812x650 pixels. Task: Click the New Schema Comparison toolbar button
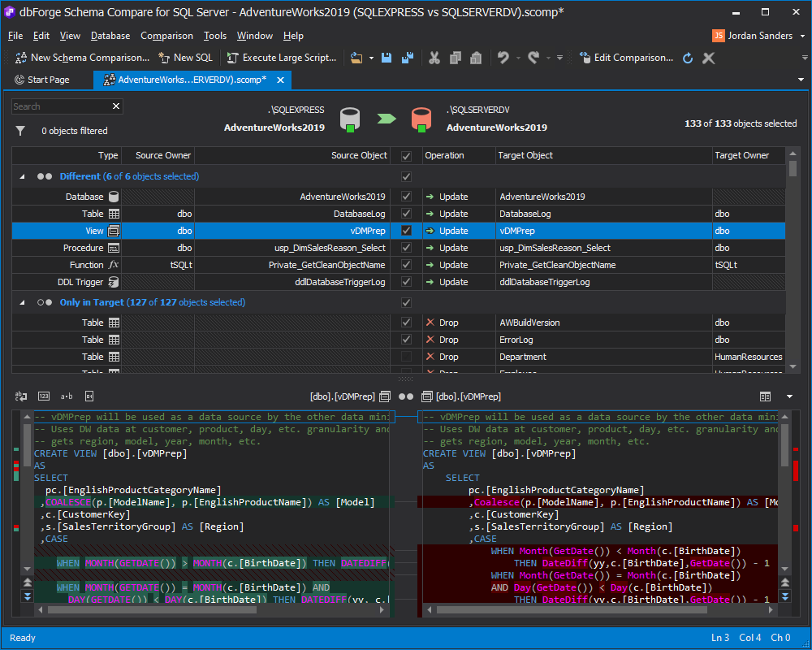83,58
